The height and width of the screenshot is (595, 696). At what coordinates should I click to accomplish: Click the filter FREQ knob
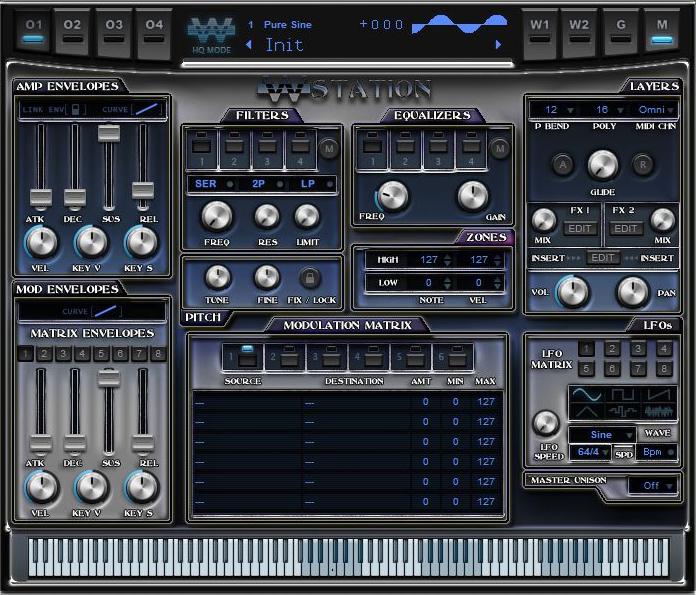217,216
